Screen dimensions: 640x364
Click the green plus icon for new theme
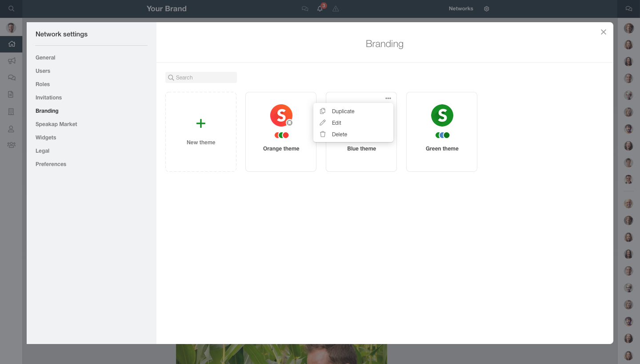click(x=201, y=123)
